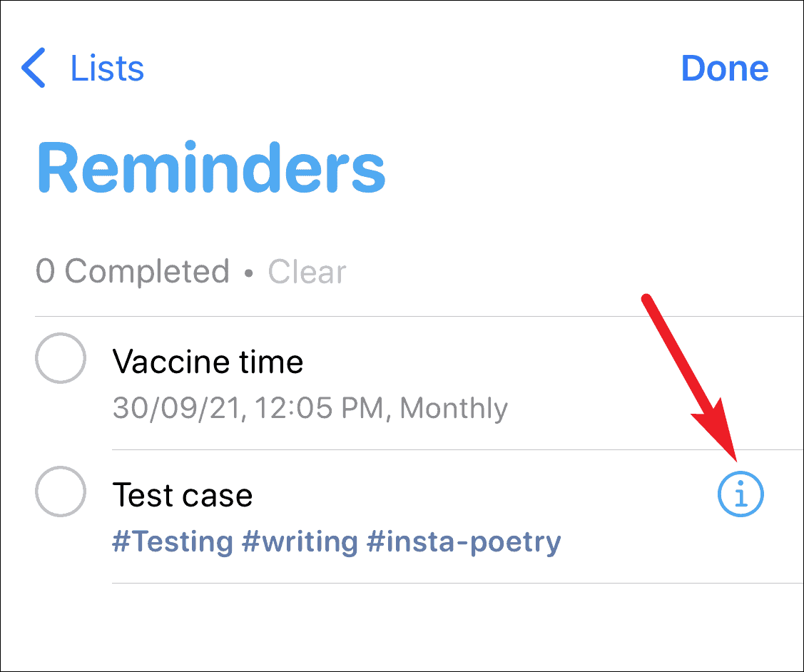This screenshot has width=804, height=672.
Task: Tap the Reminders list title
Action: click(x=211, y=168)
